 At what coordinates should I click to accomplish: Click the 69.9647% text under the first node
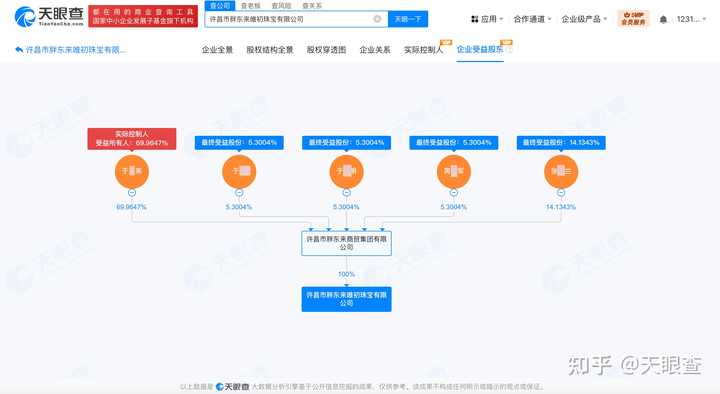tap(131, 207)
